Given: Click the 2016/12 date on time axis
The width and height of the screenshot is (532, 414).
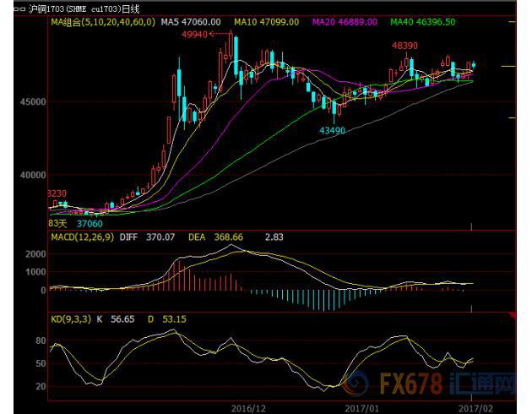Looking at the screenshot, I should [x=248, y=406].
